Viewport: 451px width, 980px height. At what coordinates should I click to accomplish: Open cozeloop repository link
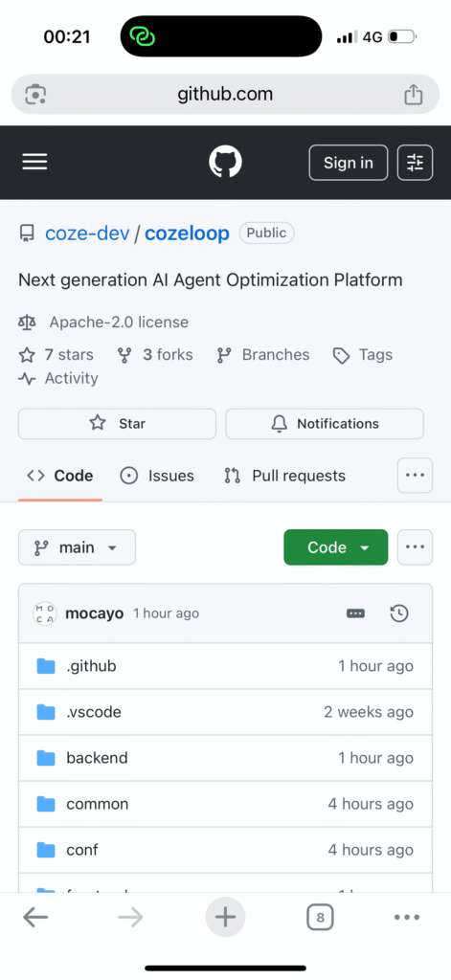pos(187,234)
